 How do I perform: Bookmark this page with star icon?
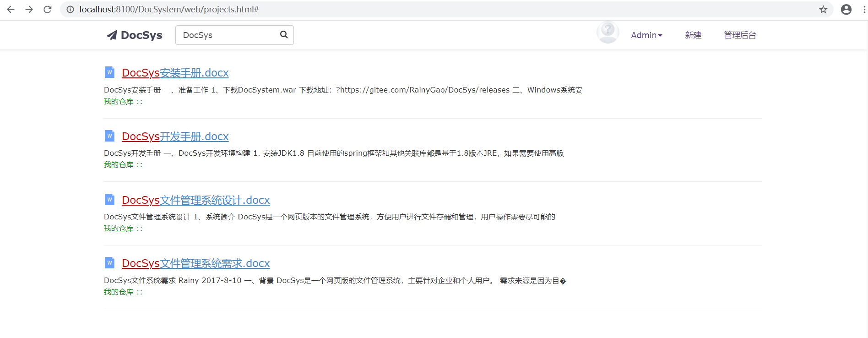click(823, 9)
